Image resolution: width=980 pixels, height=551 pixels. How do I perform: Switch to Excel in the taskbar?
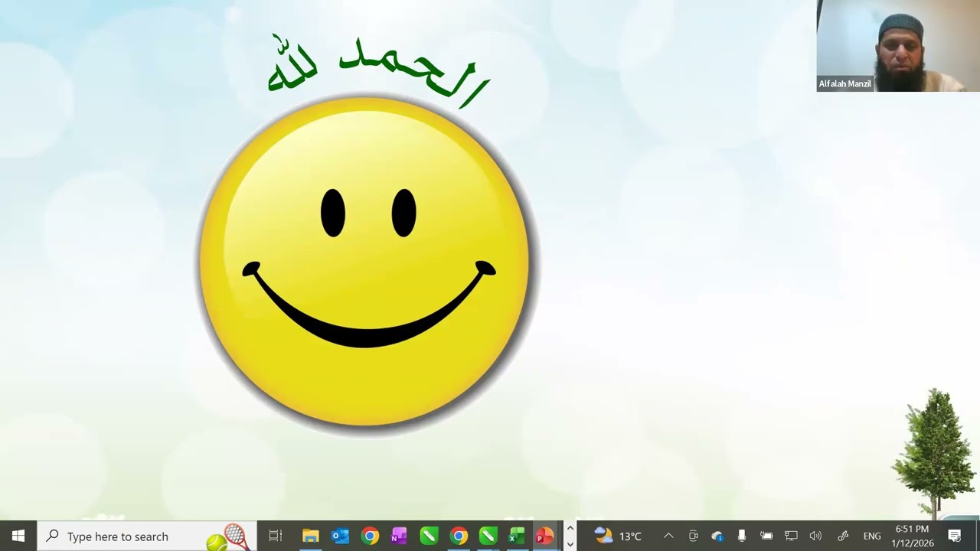517,536
